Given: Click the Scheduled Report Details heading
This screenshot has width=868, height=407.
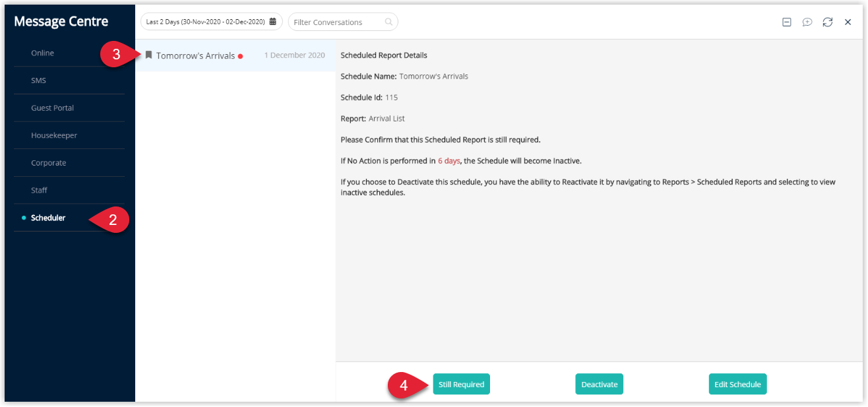Looking at the screenshot, I should 384,55.
